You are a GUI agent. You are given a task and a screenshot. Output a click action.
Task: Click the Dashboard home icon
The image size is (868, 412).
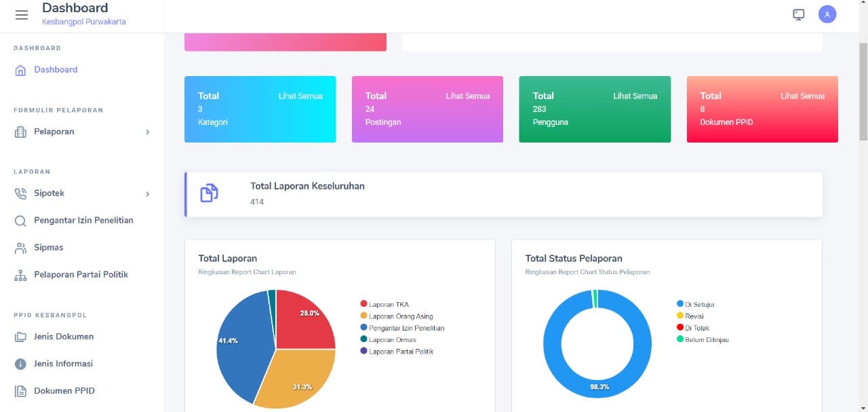[x=20, y=70]
